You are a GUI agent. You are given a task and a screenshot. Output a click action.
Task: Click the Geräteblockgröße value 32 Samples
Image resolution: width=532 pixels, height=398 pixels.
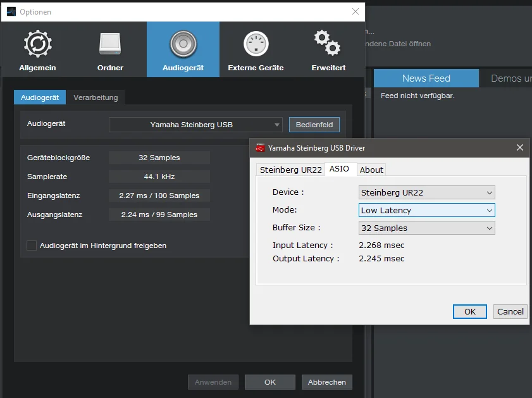click(x=159, y=158)
